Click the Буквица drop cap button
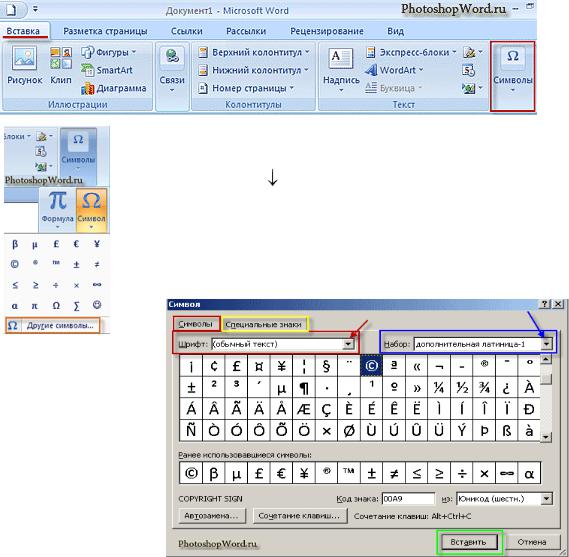The image size is (569, 557). pyautogui.click(x=394, y=88)
